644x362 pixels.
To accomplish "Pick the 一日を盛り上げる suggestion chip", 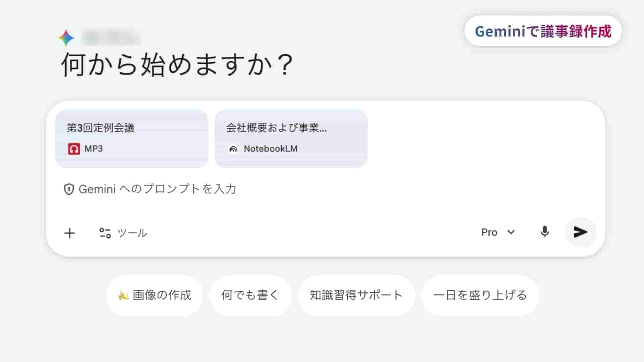I will (x=480, y=295).
